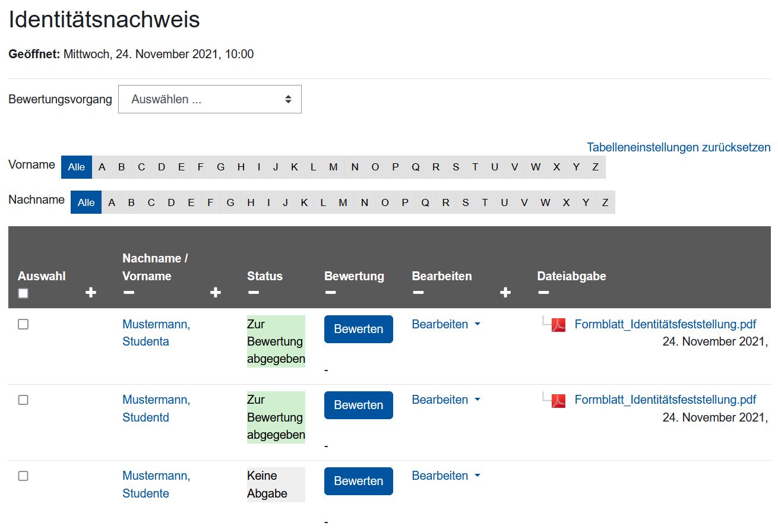Viewport: 778px width, 532px height.
Task: Collapse the Status column with minus
Action: pos(254,293)
